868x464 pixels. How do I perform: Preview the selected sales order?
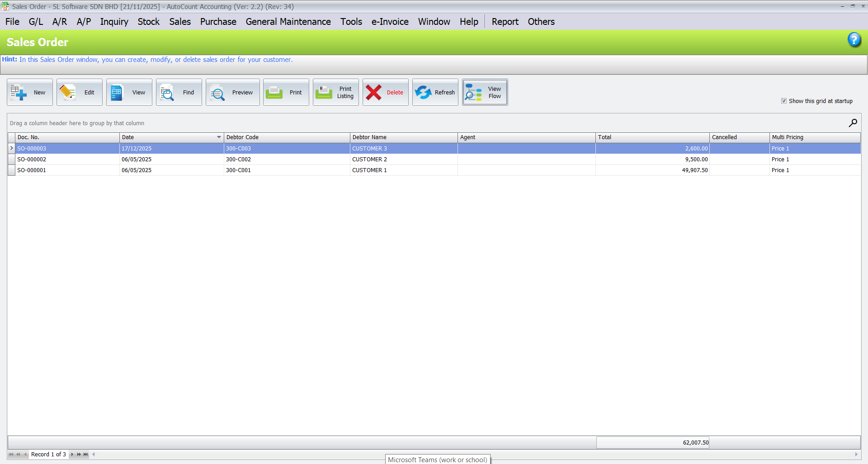(232, 92)
